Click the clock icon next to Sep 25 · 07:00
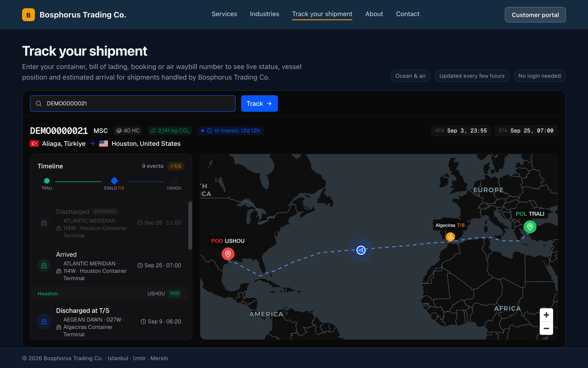The height and width of the screenshot is (368, 588). coord(140,265)
